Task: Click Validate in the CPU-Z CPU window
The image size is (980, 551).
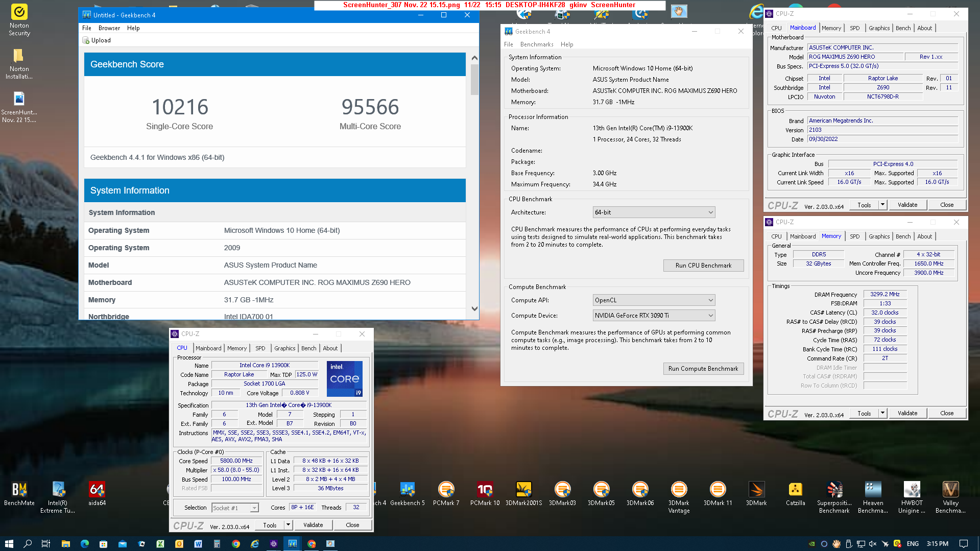Action: tap(313, 525)
